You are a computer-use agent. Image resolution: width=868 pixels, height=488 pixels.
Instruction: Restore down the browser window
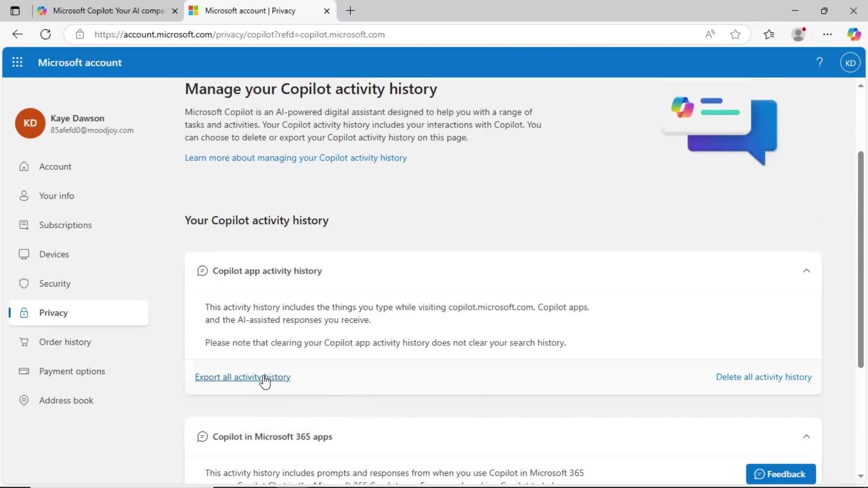[x=824, y=11]
